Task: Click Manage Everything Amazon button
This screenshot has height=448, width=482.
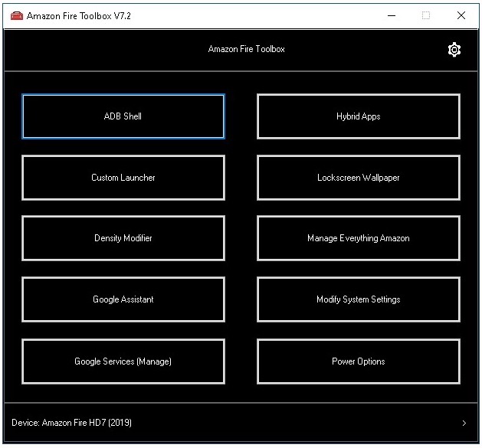Action: click(x=358, y=238)
